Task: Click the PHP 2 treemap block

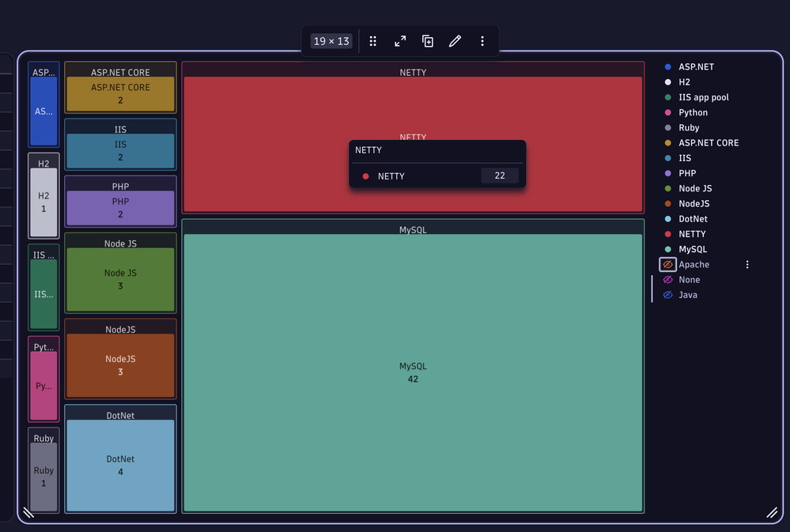Action: point(120,208)
